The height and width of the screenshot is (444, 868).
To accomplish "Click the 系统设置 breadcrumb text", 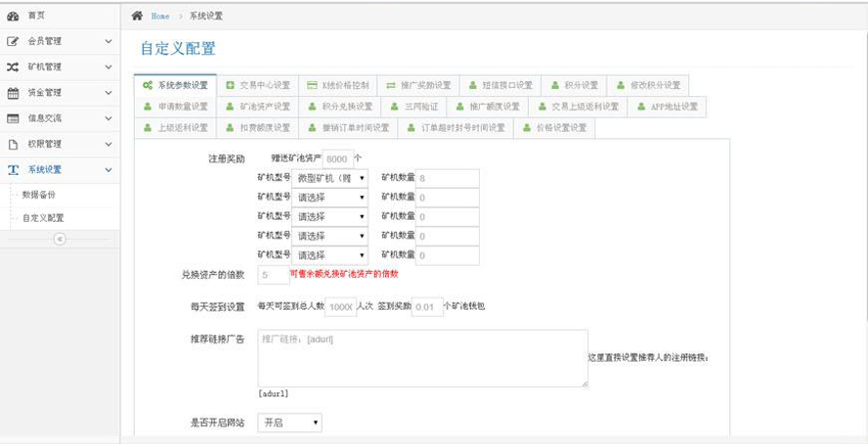I will tap(206, 16).
